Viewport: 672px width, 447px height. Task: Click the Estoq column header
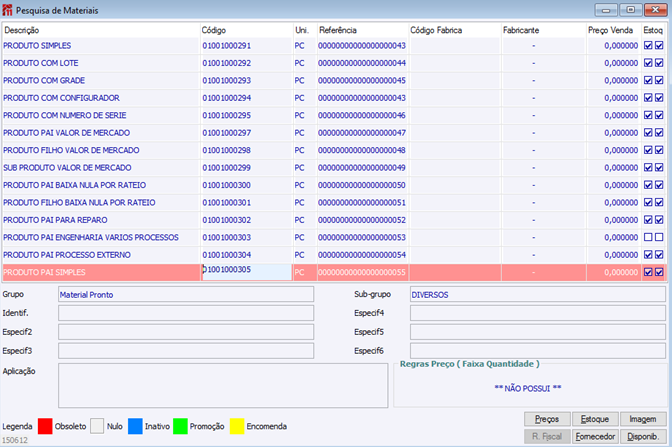point(654,30)
